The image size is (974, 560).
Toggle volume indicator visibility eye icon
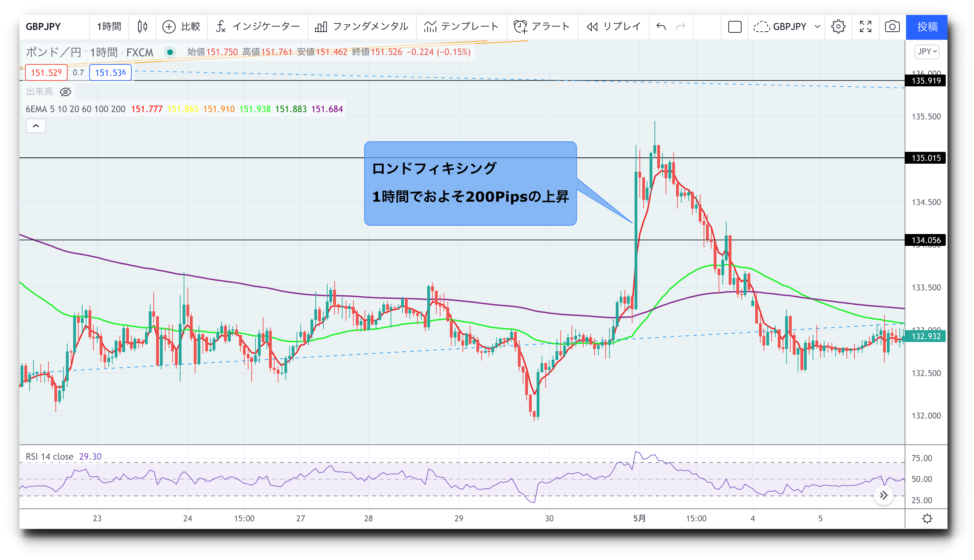tap(66, 92)
